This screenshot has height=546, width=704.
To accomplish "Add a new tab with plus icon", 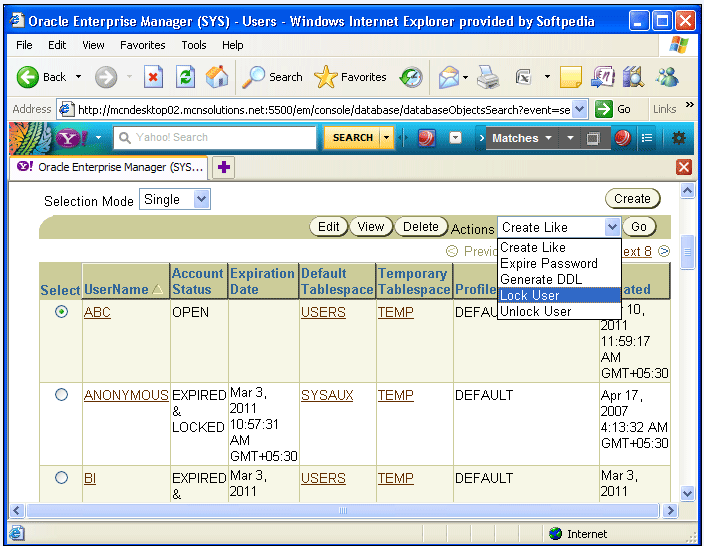I will (x=224, y=167).
